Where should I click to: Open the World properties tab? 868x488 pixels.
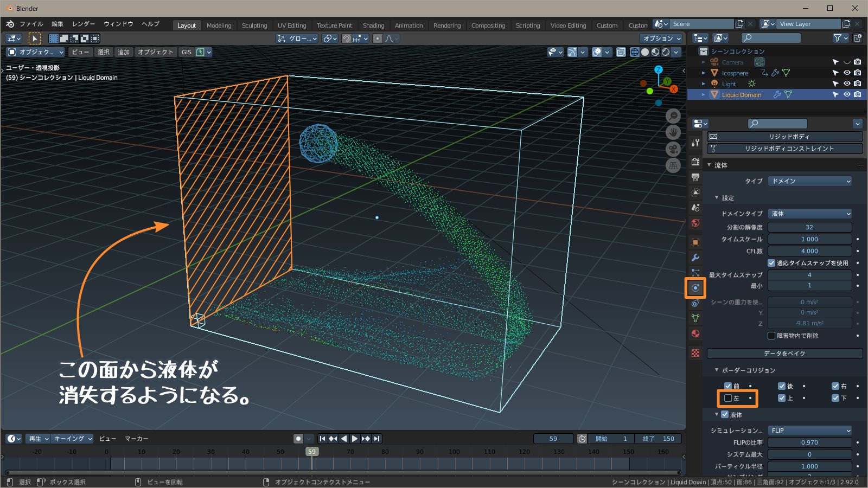695,222
